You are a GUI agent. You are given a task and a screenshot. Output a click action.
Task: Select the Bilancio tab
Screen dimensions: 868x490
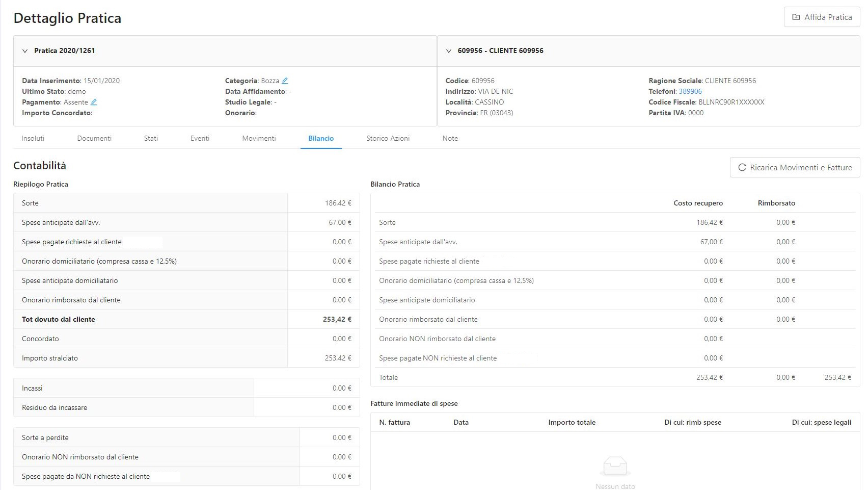[321, 139]
